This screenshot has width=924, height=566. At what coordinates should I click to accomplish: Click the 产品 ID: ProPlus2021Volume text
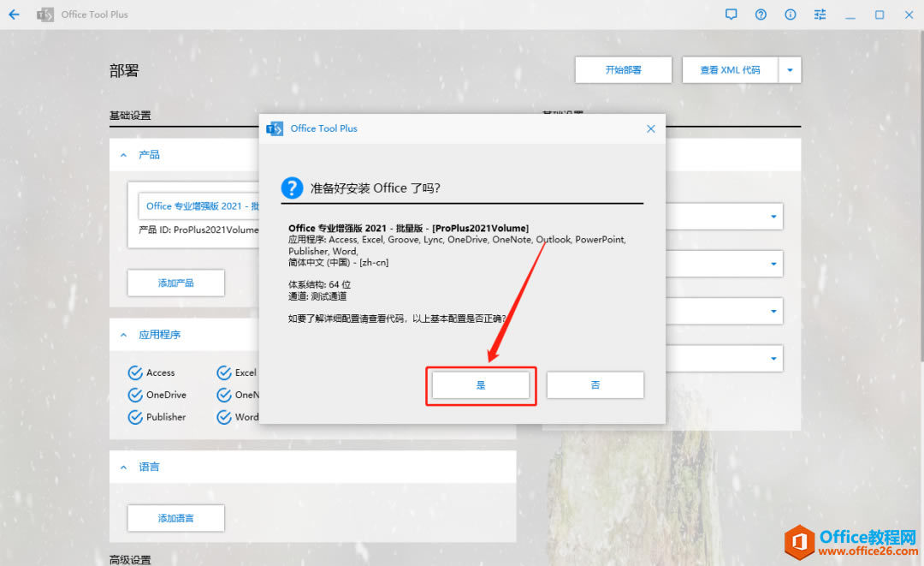198,230
